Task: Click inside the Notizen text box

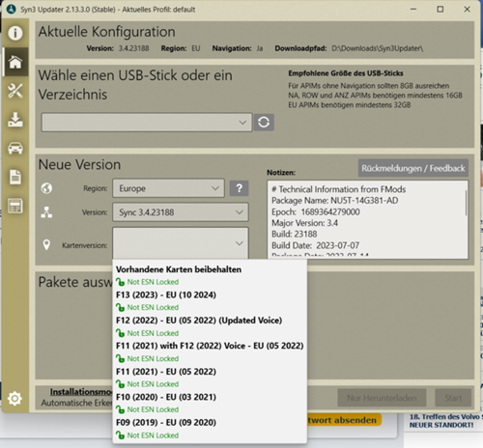Action: (367, 219)
